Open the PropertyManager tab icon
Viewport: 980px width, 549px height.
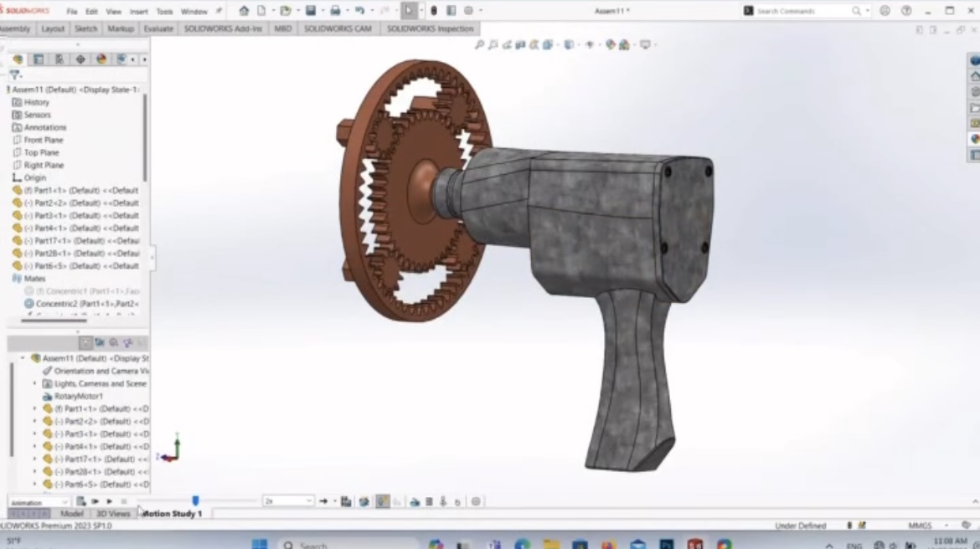39,59
